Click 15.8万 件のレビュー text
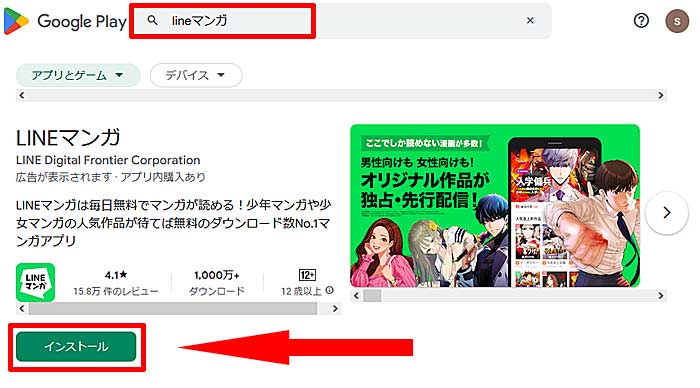Image resolution: width=700 pixels, height=388 pixels. tap(116, 292)
